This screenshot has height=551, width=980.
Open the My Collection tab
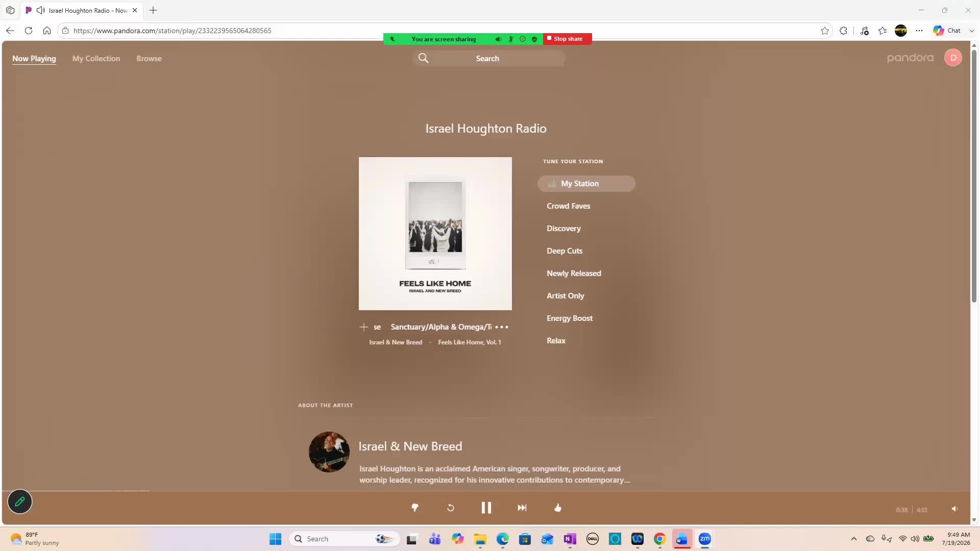point(96,59)
